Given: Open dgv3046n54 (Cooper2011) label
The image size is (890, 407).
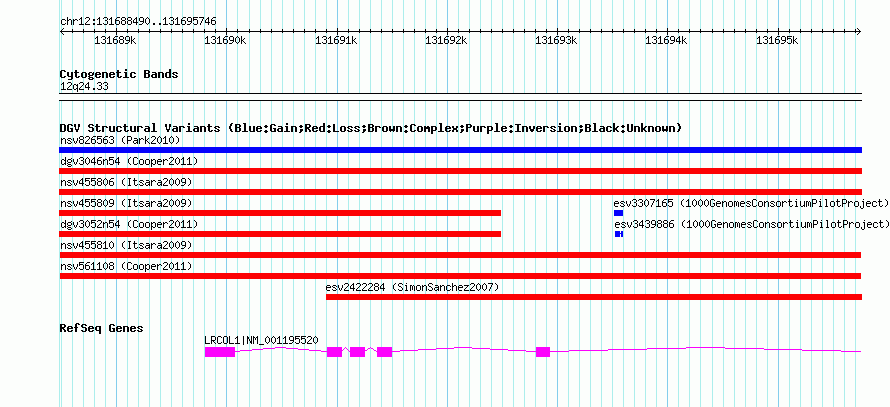Looking at the screenshot, I should [129, 161].
